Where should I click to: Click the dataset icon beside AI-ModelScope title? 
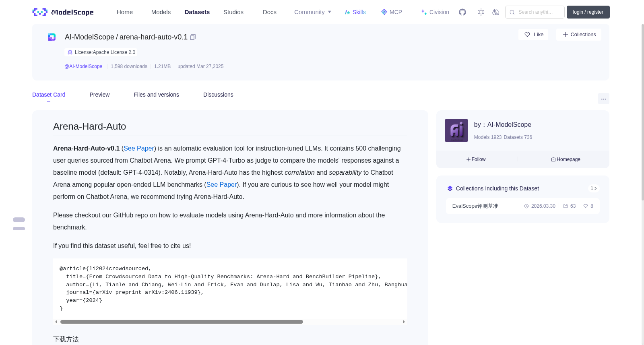(x=52, y=37)
